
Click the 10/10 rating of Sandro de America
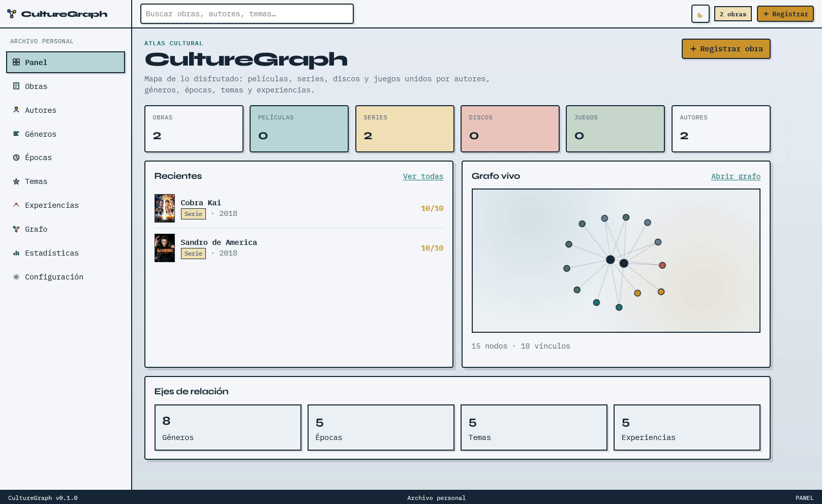pyautogui.click(x=432, y=248)
